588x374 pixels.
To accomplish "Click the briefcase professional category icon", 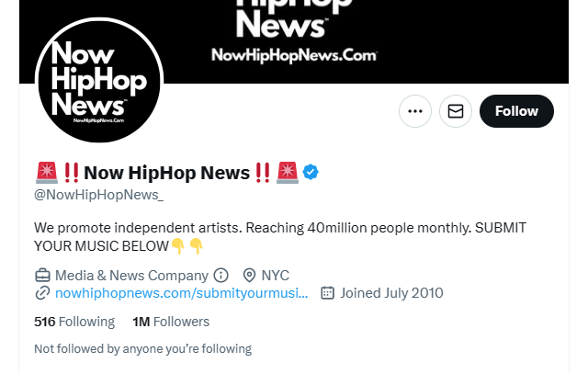I will click(42, 276).
